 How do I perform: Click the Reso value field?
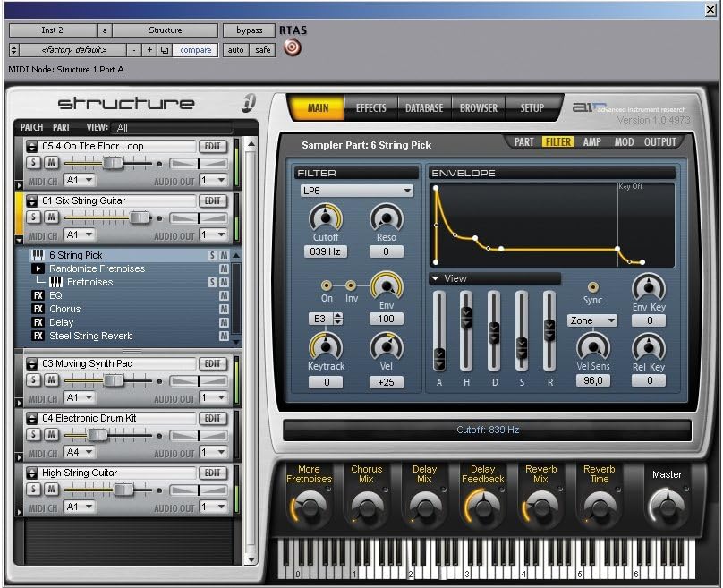(x=387, y=251)
